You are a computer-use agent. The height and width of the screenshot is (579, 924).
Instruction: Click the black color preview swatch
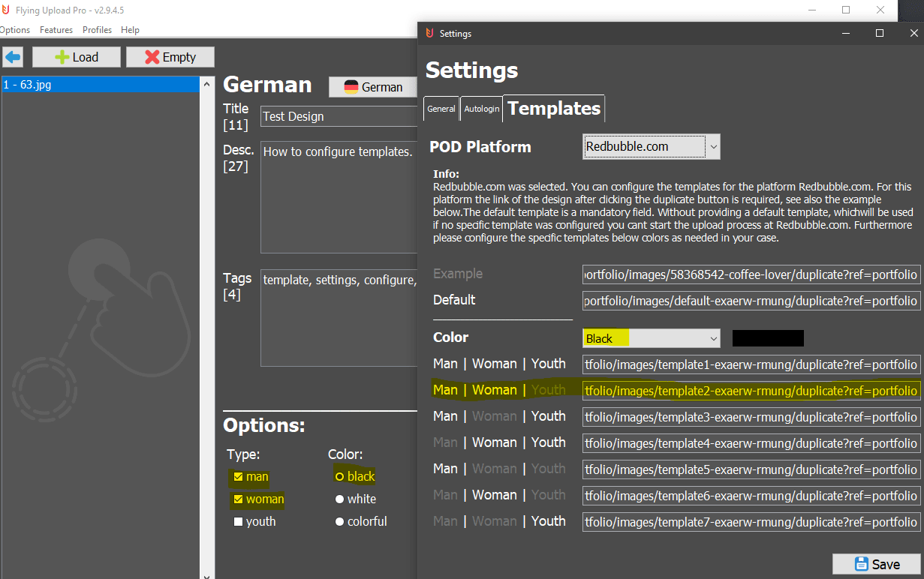point(768,338)
